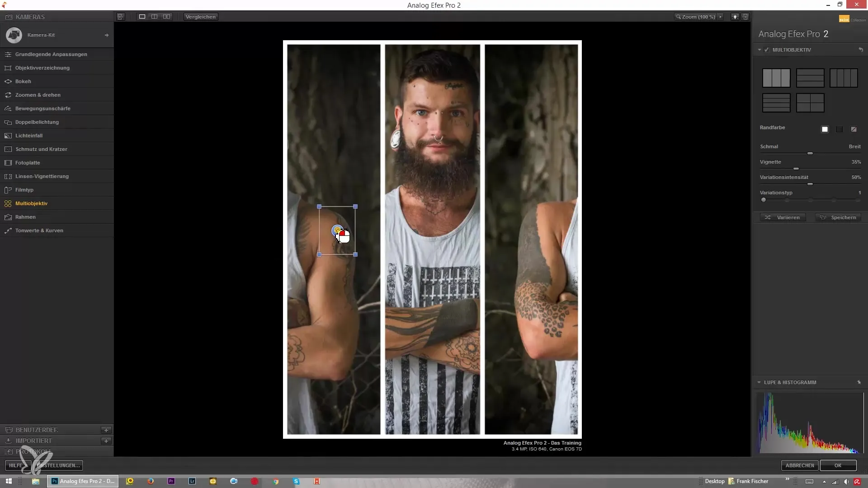Adjust the Variationsintensität slider handle

point(810,184)
